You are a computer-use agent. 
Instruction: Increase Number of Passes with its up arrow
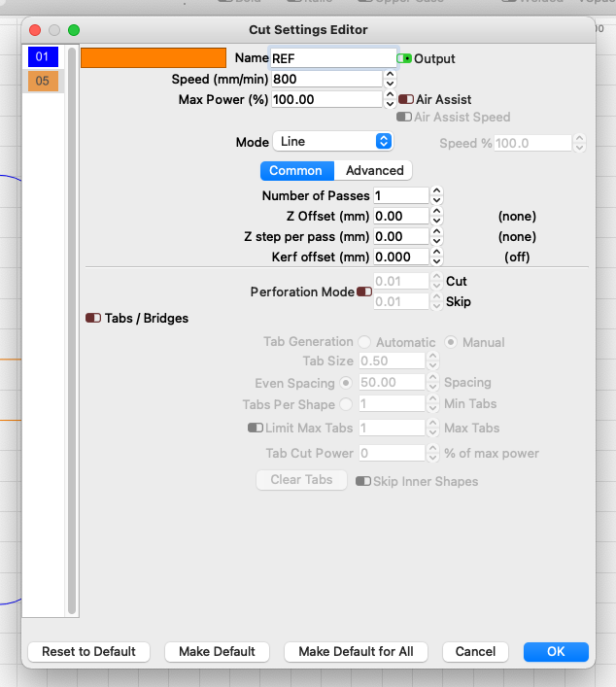[436, 191]
